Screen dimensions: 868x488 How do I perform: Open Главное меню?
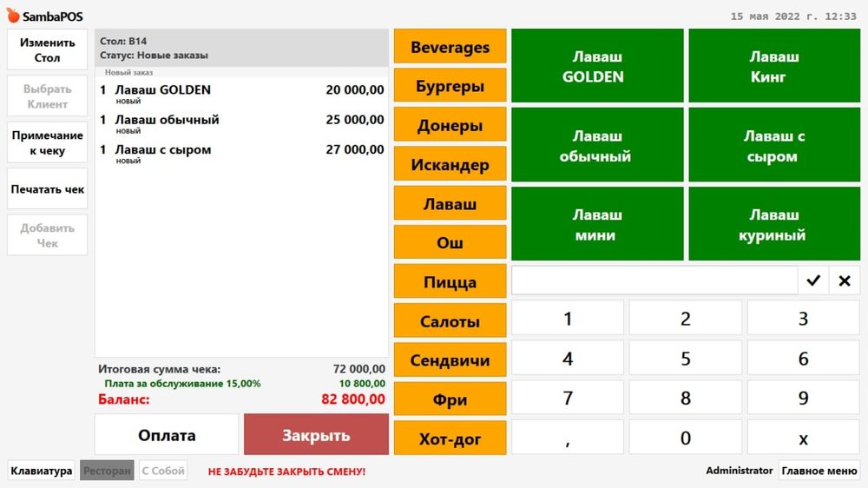point(819,471)
